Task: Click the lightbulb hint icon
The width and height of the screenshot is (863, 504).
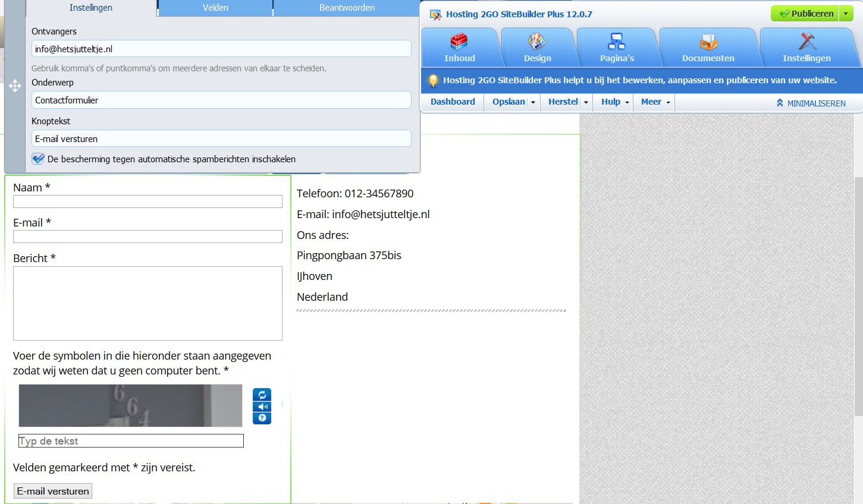Action: pyautogui.click(x=433, y=81)
